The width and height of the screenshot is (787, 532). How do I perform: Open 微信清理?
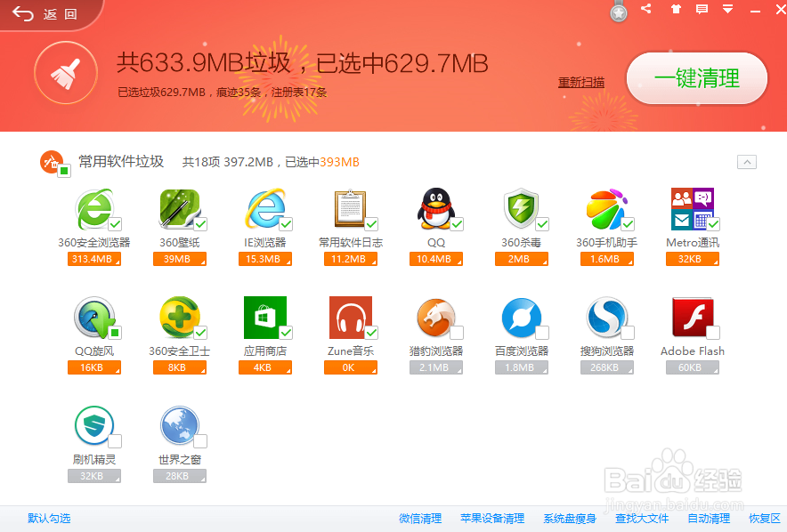coord(420,519)
